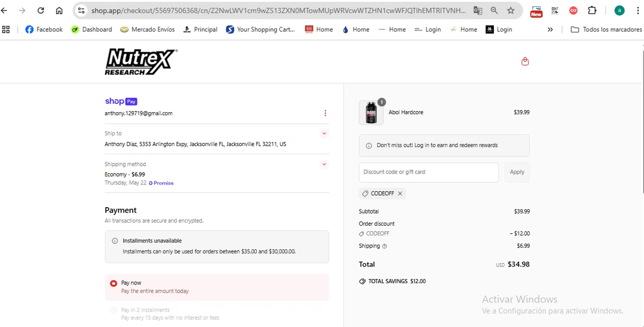This screenshot has width=644, height=327.
Task: Click the browser forward arrow
Action: click(x=22, y=11)
